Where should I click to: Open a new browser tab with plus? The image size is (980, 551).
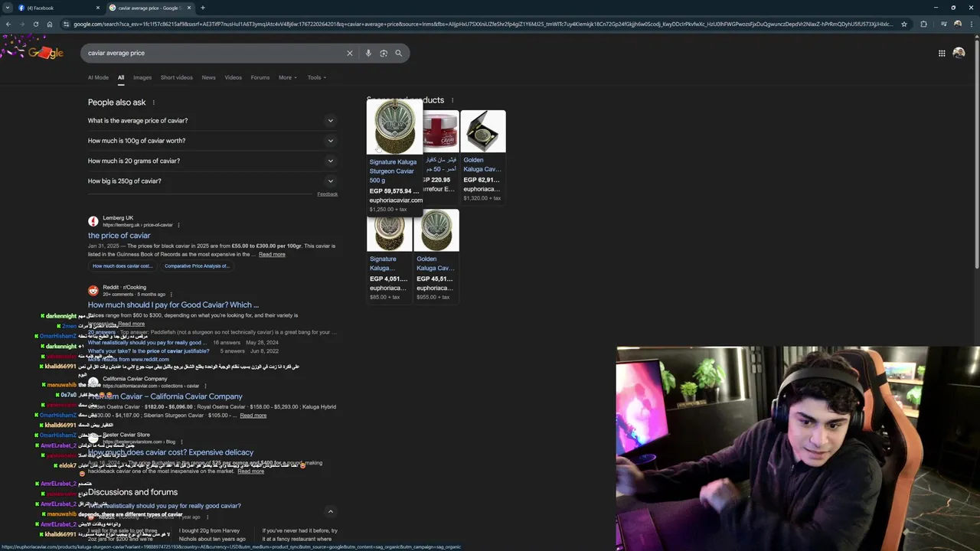click(202, 8)
